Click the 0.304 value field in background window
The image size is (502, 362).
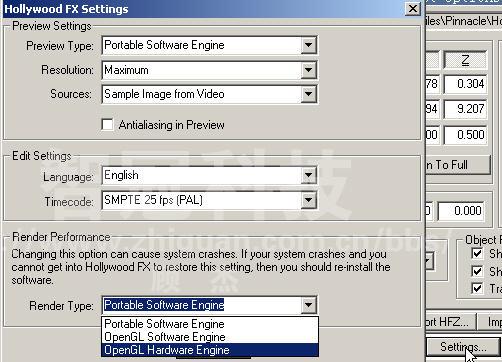(465, 84)
